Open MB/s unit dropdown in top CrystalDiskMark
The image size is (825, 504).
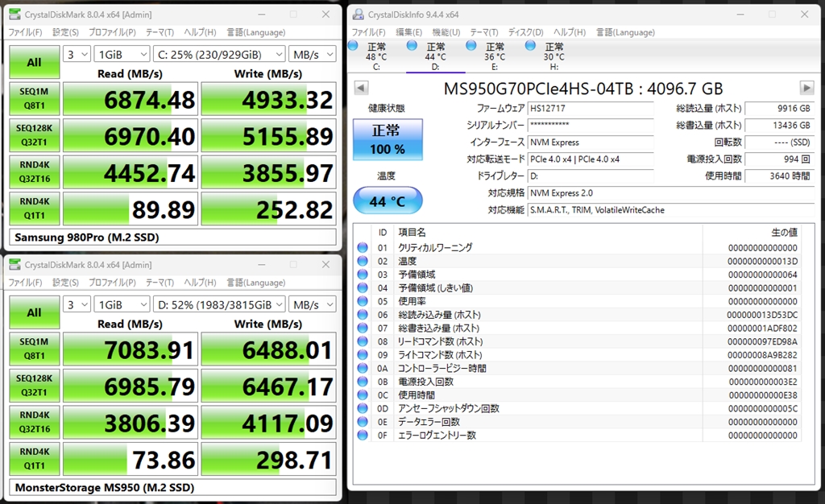click(313, 54)
